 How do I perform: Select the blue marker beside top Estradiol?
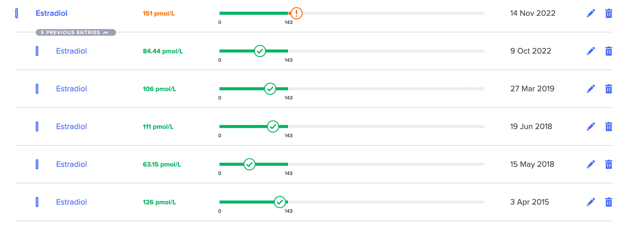(17, 13)
